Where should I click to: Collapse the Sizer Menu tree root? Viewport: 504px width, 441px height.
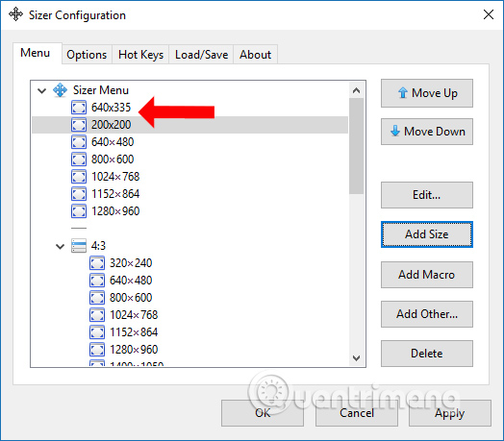(41, 91)
